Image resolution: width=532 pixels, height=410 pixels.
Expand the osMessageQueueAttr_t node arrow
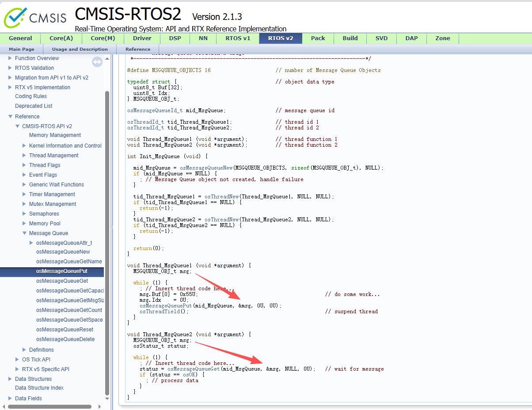(x=31, y=243)
